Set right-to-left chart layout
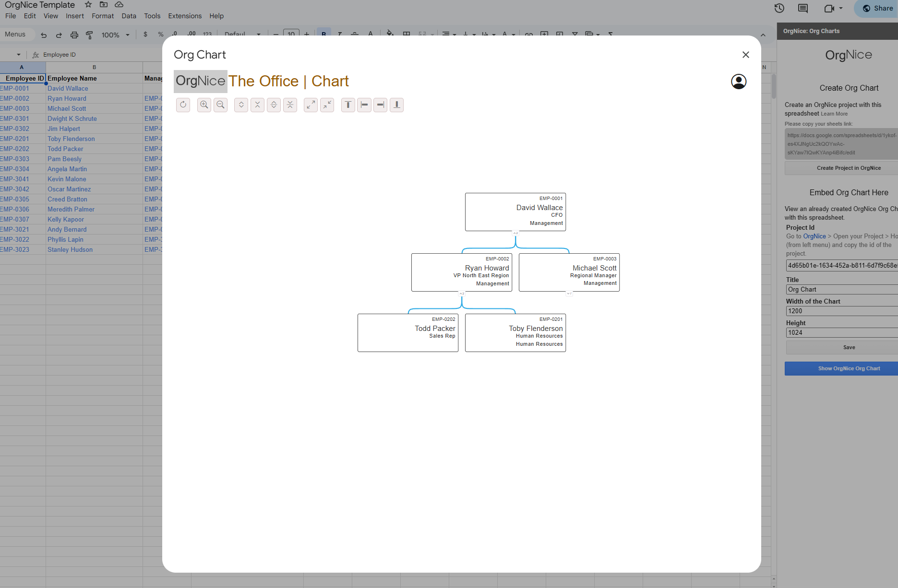Screen dimensions: 898x588 [x=381, y=105]
